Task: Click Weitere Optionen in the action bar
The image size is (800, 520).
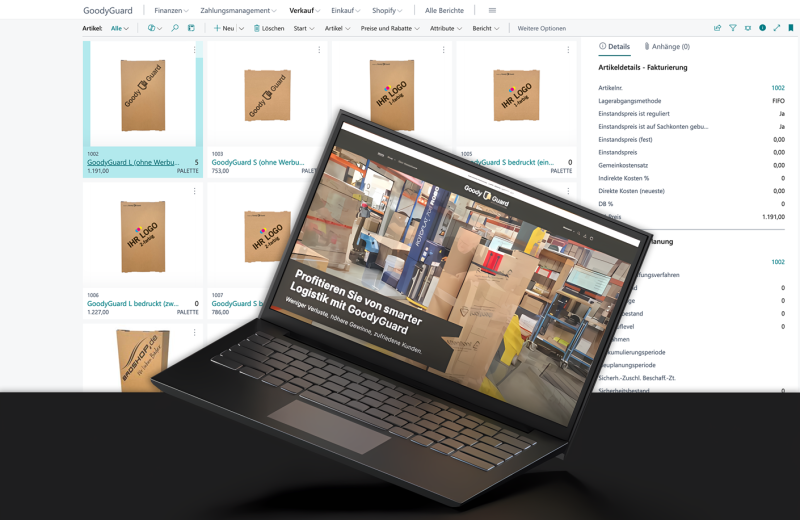Action: pyautogui.click(x=541, y=29)
